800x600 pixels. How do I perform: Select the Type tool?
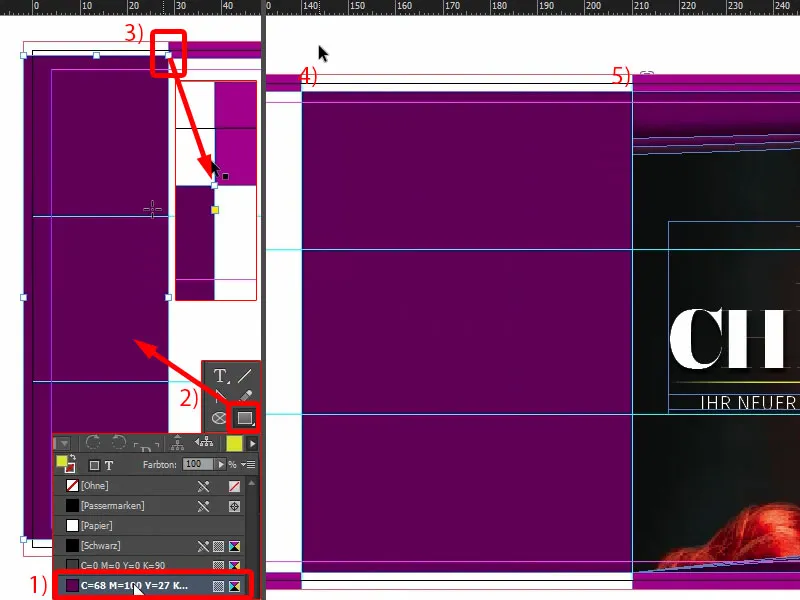click(x=220, y=376)
